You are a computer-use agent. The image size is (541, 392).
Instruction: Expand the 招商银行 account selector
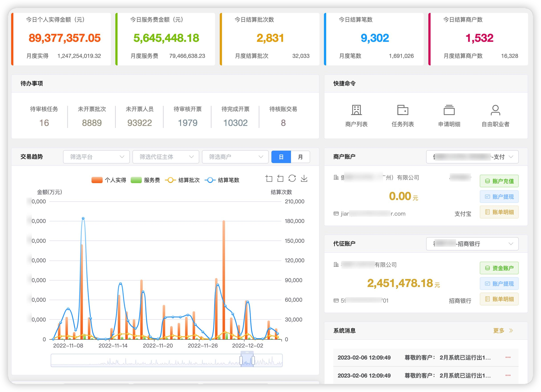pyautogui.click(x=472, y=244)
